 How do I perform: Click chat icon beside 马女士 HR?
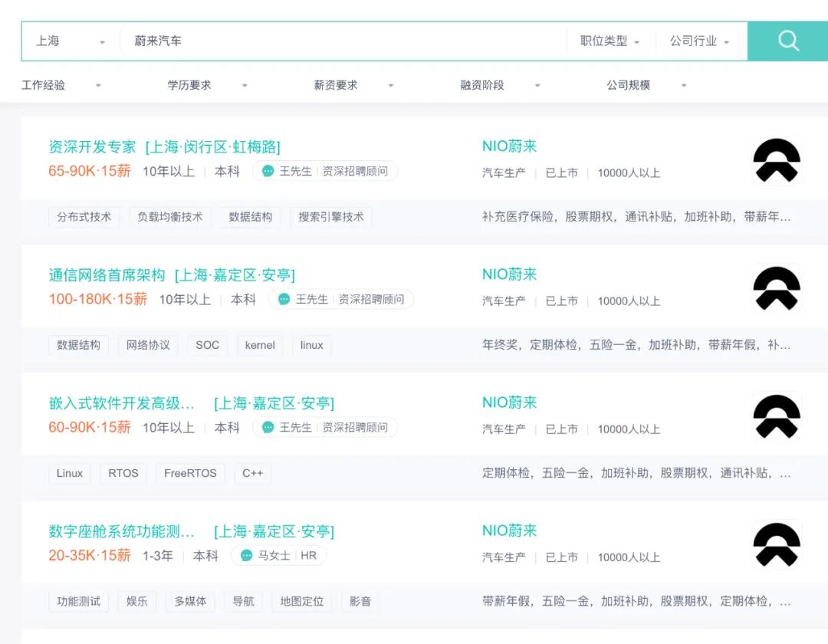(x=247, y=556)
